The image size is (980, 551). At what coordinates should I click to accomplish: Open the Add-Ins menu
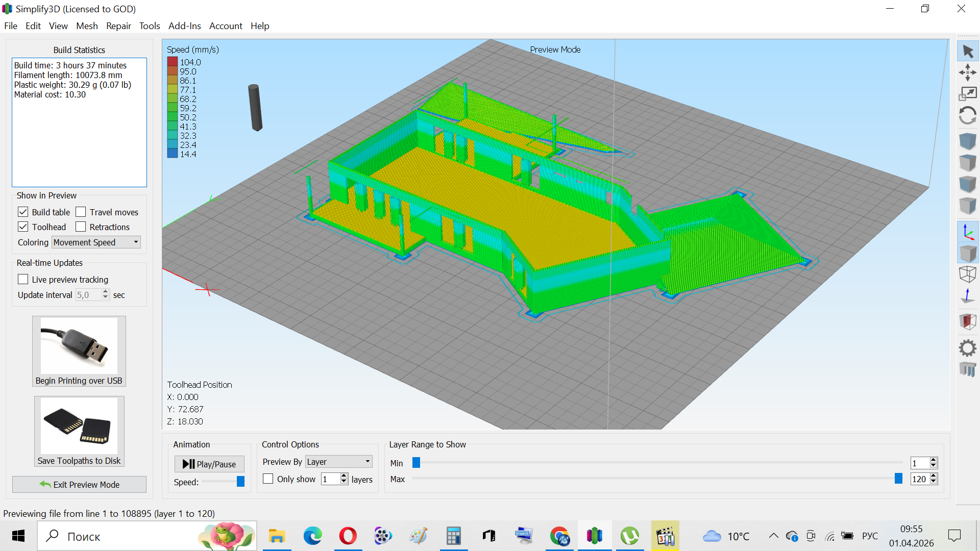pyautogui.click(x=184, y=26)
